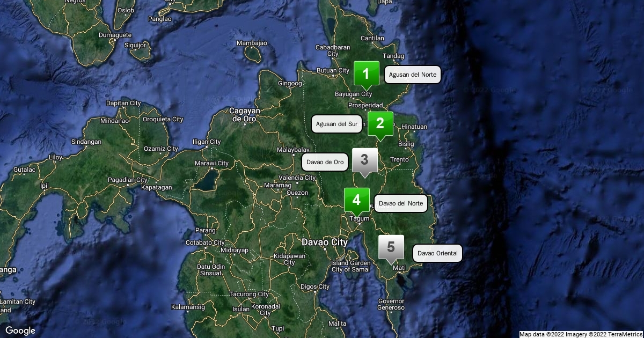644x338 pixels.
Task: Select green map marker number 2
Action: 380,124
